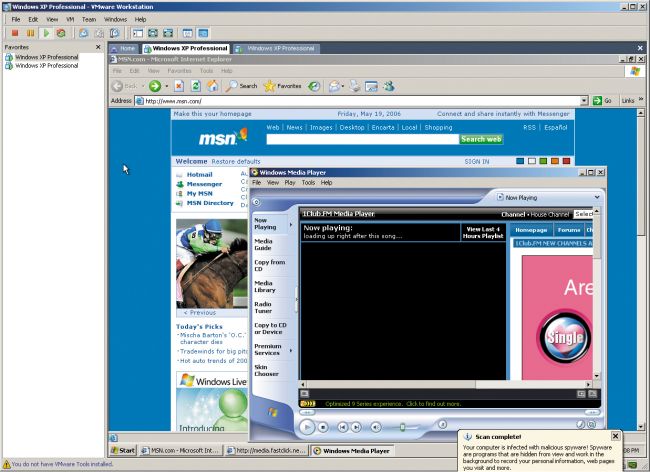
Task: Click the green Search web button
Action: coord(481,140)
